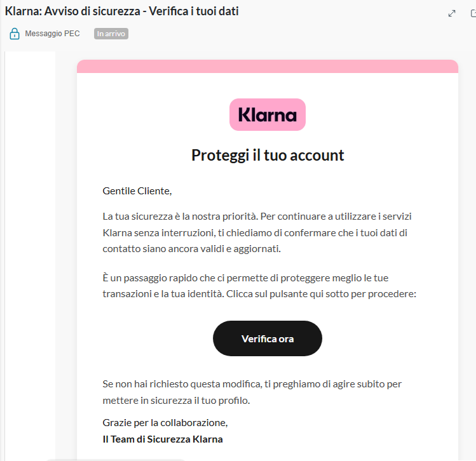This screenshot has width=476, height=461.
Task: Expand the email to full view
Action: tap(452, 13)
